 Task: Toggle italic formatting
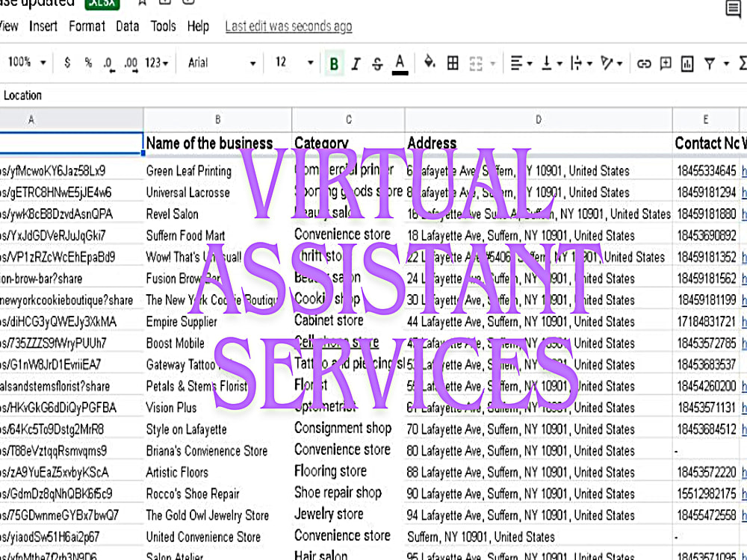(x=356, y=63)
